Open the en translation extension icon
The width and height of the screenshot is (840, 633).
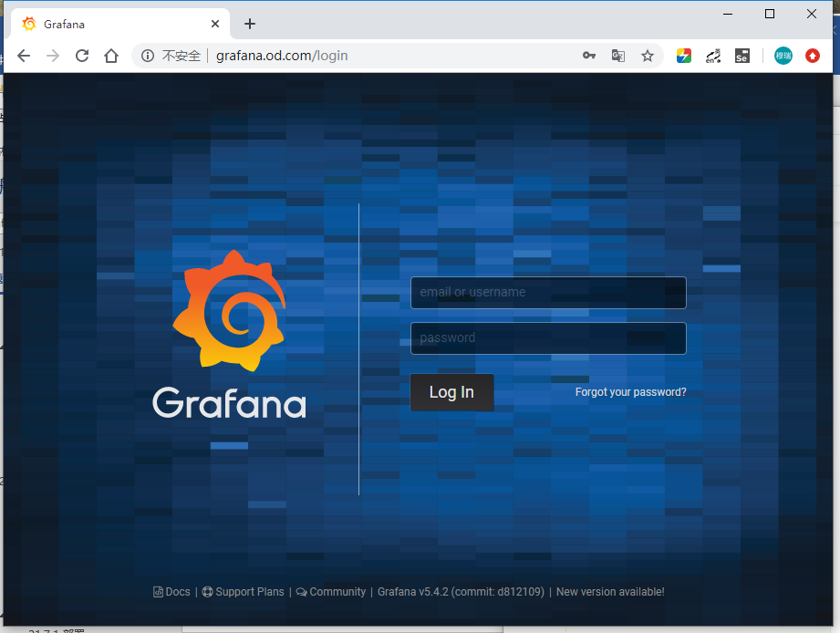(713, 56)
